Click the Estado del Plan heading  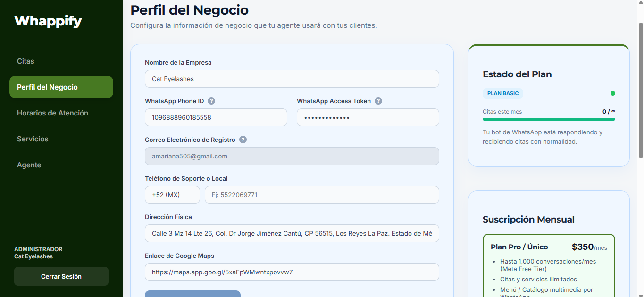coord(517,74)
